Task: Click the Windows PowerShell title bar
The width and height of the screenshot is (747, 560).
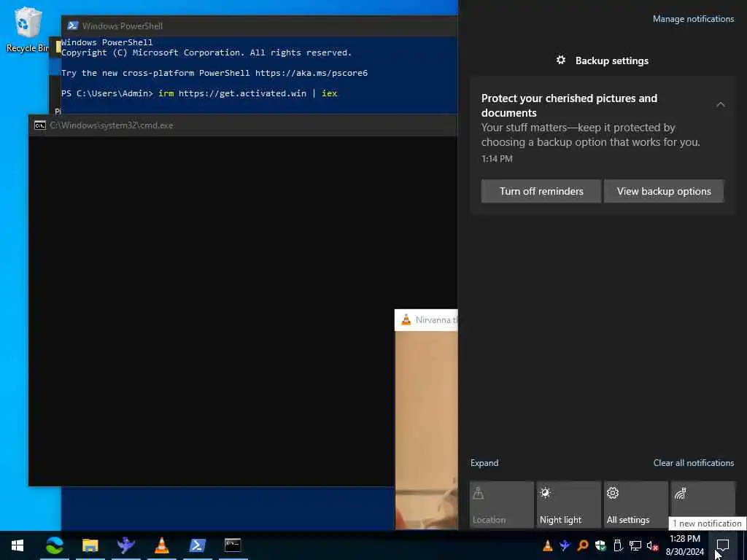Action: [x=260, y=26]
